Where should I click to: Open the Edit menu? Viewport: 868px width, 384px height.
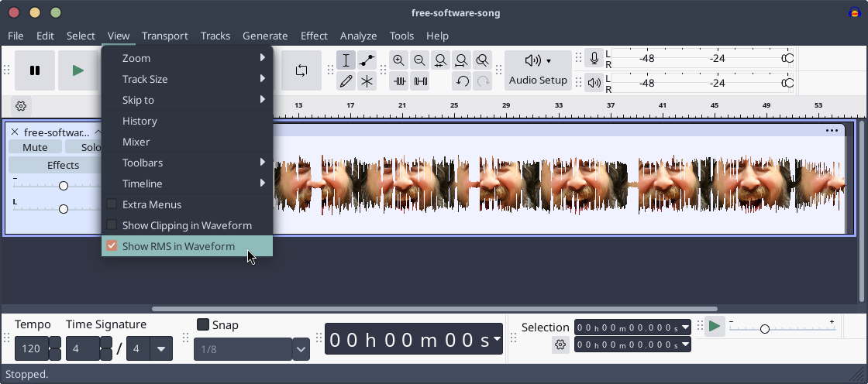pyautogui.click(x=45, y=36)
